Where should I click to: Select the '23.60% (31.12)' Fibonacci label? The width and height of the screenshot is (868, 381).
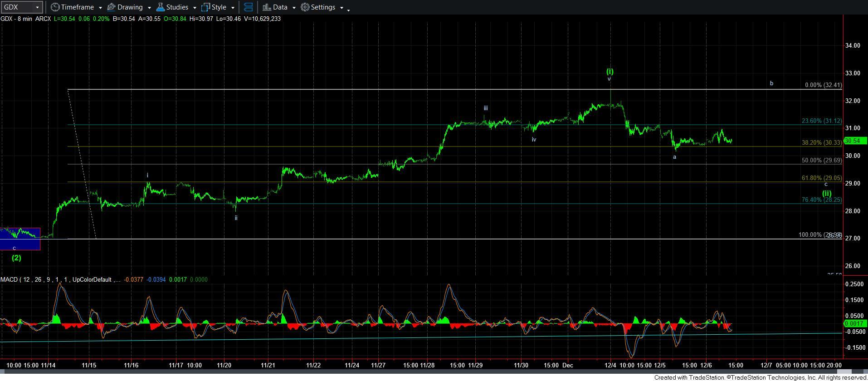(822, 121)
